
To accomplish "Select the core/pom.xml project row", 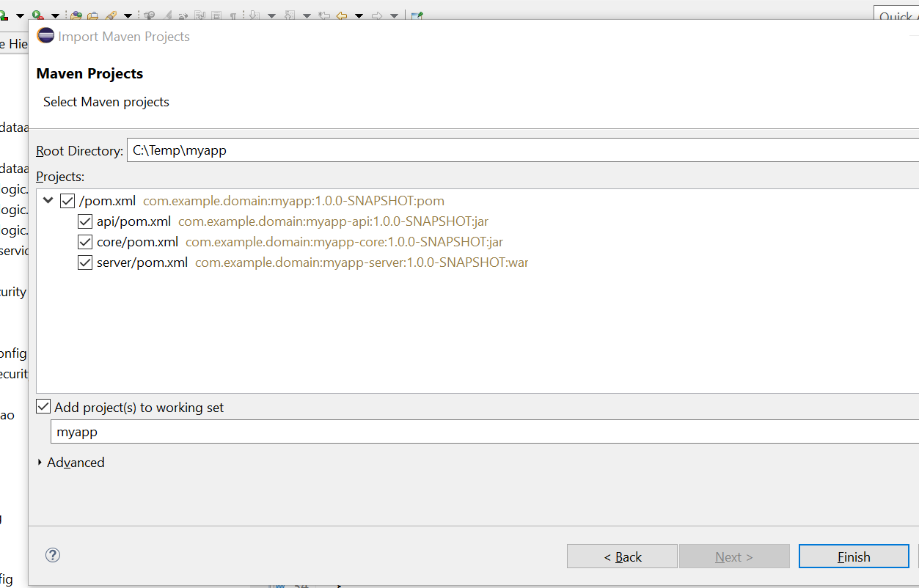I will click(x=137, y=242).
